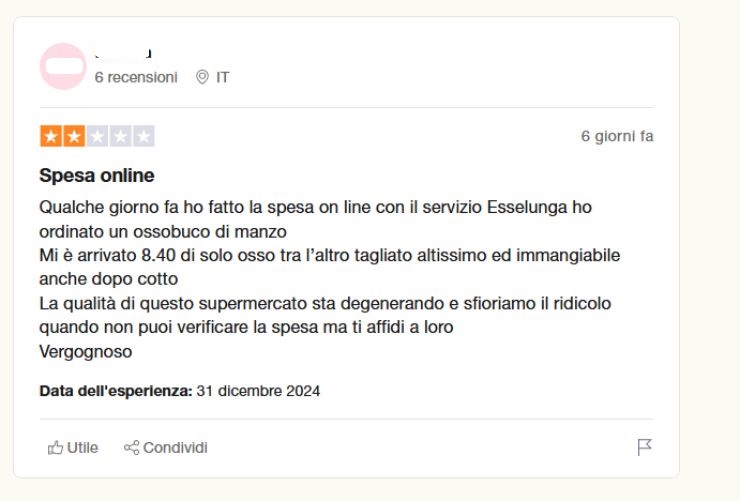Click the second orange rating star
The height and width of the screenshot is (501, 740).
pyautogui.click(x=74, y=136)
